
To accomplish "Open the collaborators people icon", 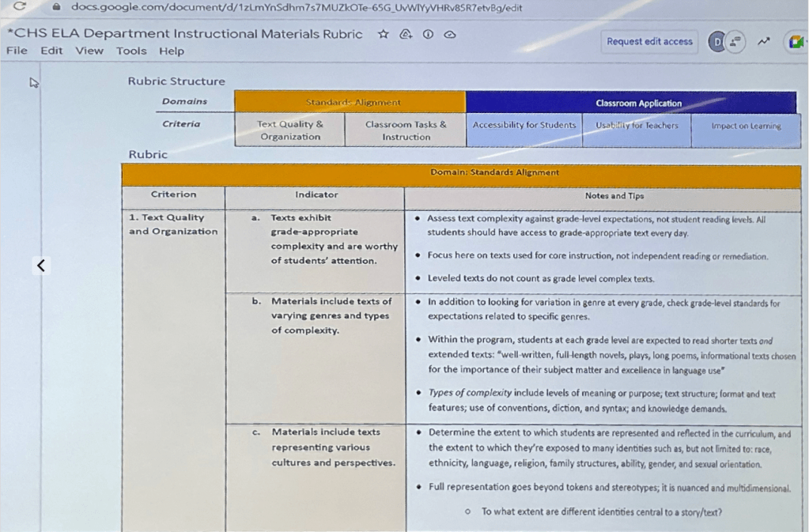I will click(x=735, y=42).
